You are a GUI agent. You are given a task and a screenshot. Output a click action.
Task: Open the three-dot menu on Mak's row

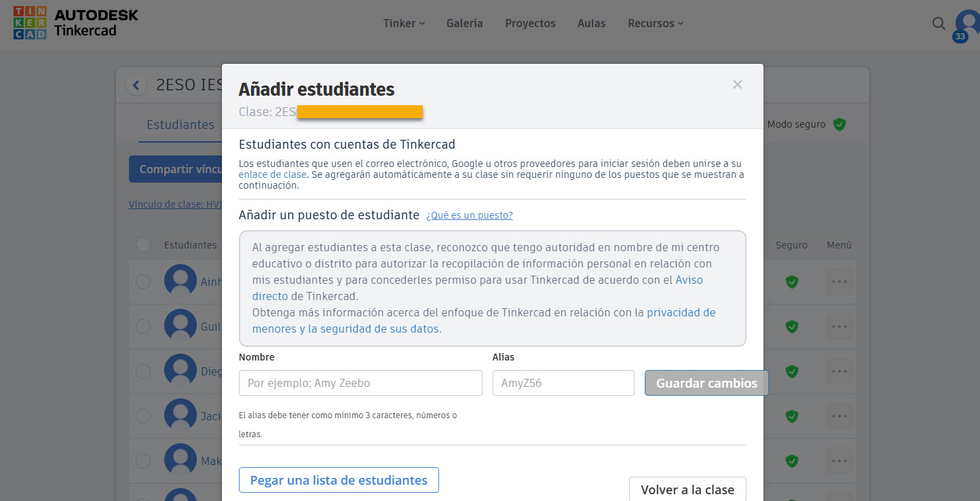pyautogui.click(x=839, y=460)
